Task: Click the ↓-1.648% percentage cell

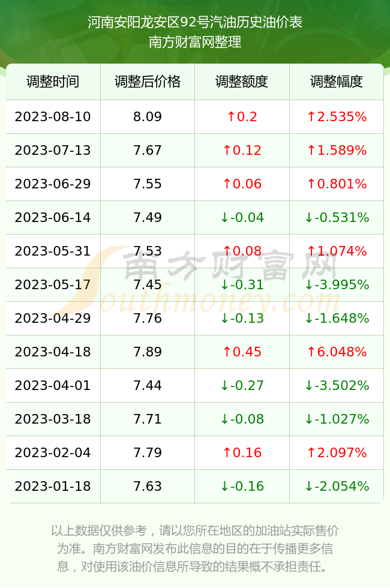Action: click(337, 319)
